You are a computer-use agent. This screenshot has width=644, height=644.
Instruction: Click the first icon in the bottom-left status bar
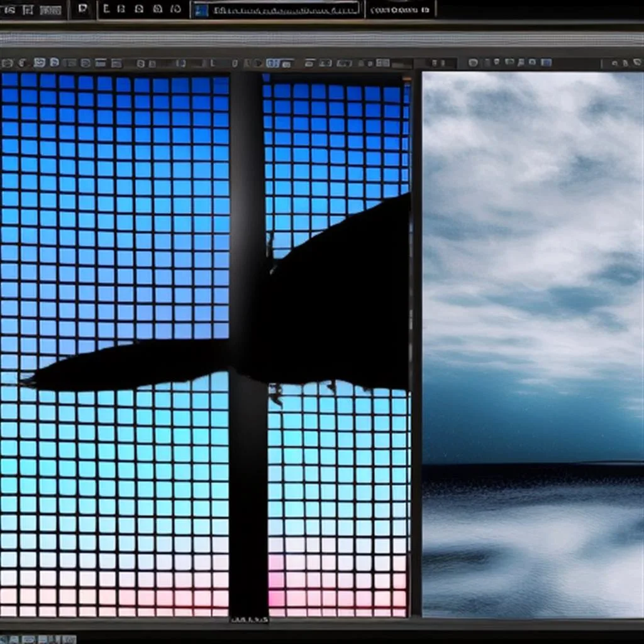[x=5, y=639]
